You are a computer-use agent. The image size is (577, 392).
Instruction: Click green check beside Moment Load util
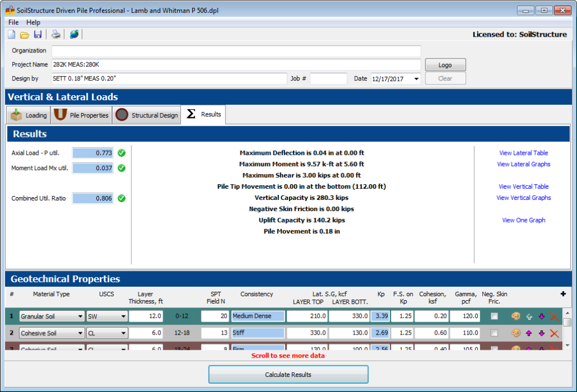[x=122, y=168]
